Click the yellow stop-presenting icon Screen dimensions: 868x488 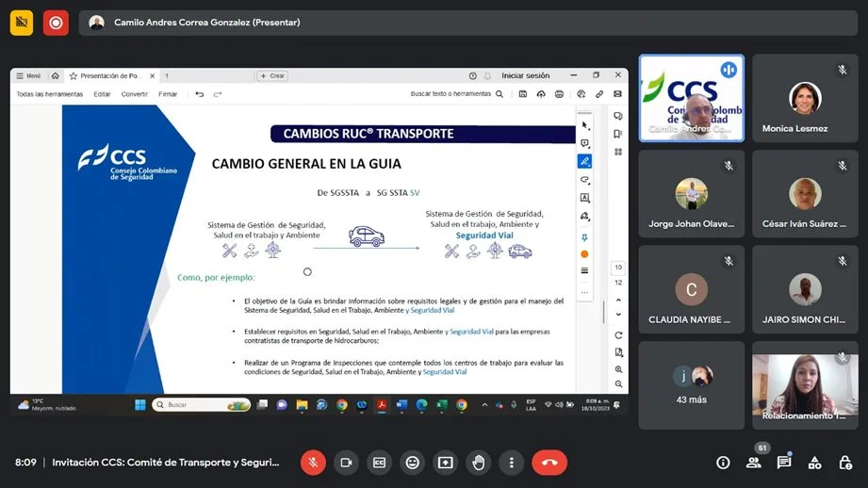(22, 23)
